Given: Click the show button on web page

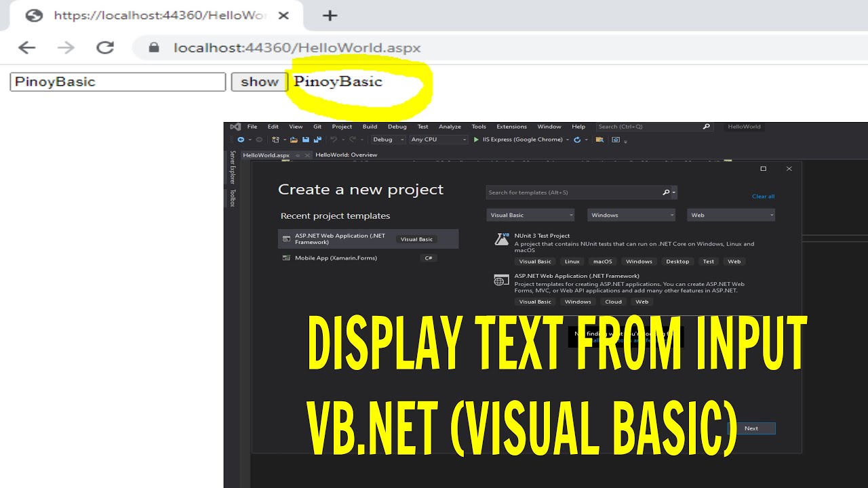Looking at the screenshot, I should tap(260, 82).
